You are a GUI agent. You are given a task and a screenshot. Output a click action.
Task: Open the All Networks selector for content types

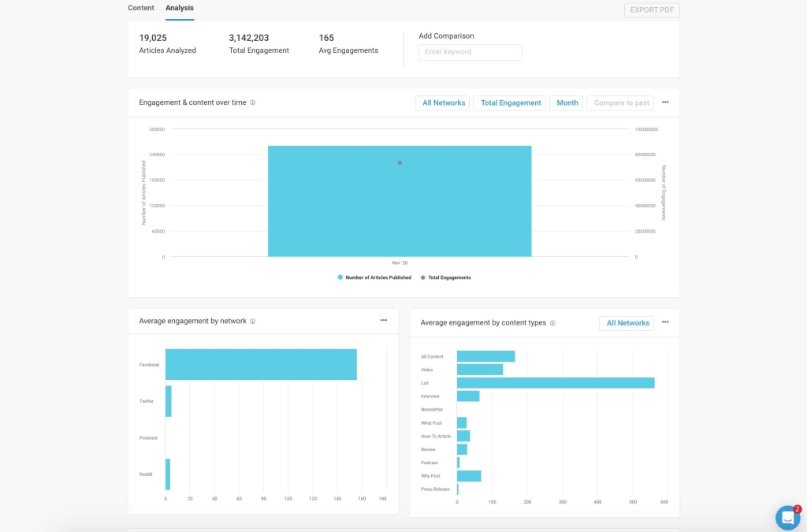click(x=627, y=322)
